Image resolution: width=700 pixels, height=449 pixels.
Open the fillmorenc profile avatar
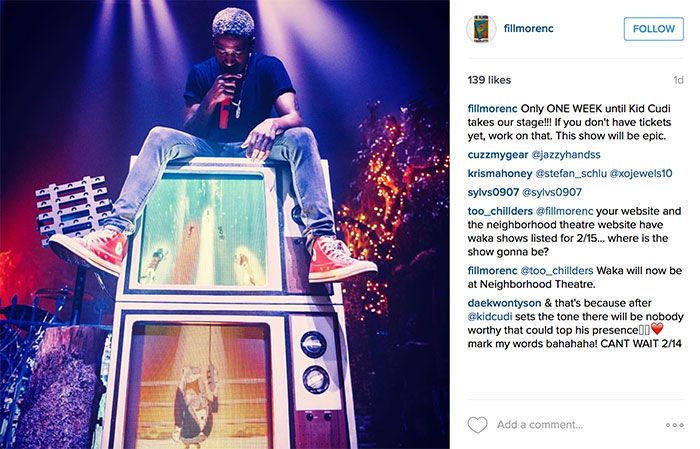481,29
